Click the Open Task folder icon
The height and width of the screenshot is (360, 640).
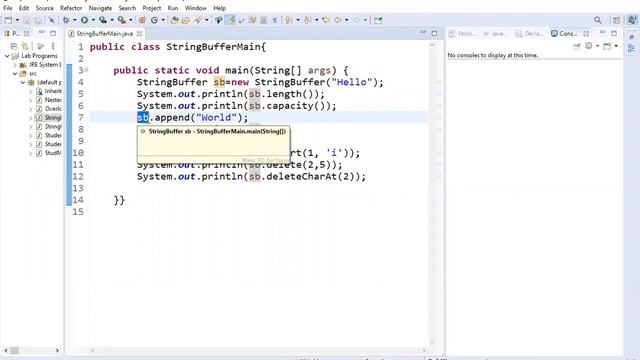[186, 20]
